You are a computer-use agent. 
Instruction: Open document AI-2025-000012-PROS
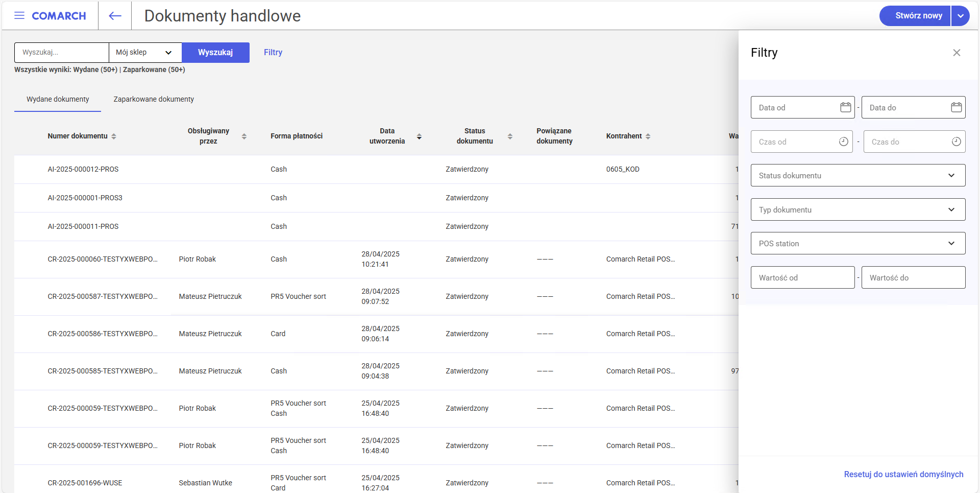click(x=83, y=169)
